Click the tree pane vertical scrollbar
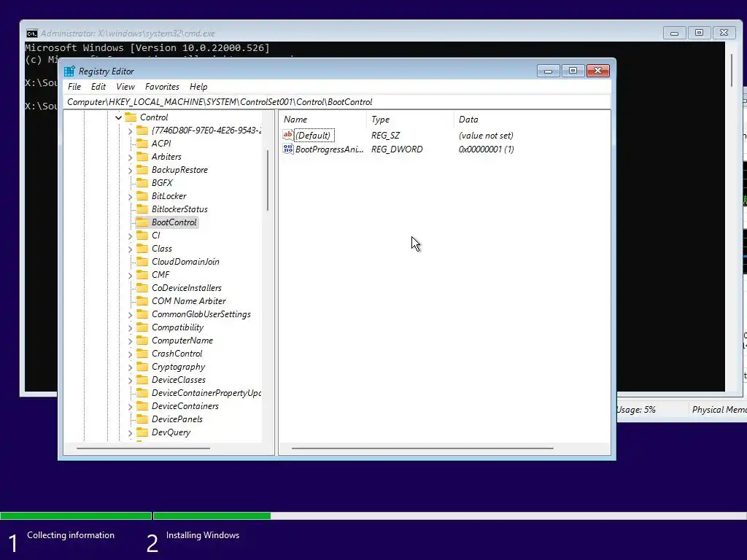The image size is (747, 560). (x=268, y=180)
